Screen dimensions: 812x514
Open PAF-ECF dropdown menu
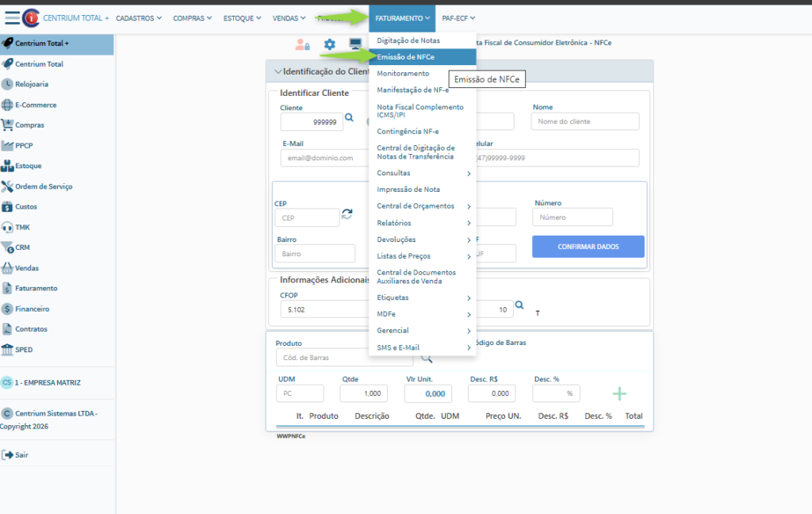point(458,18)
